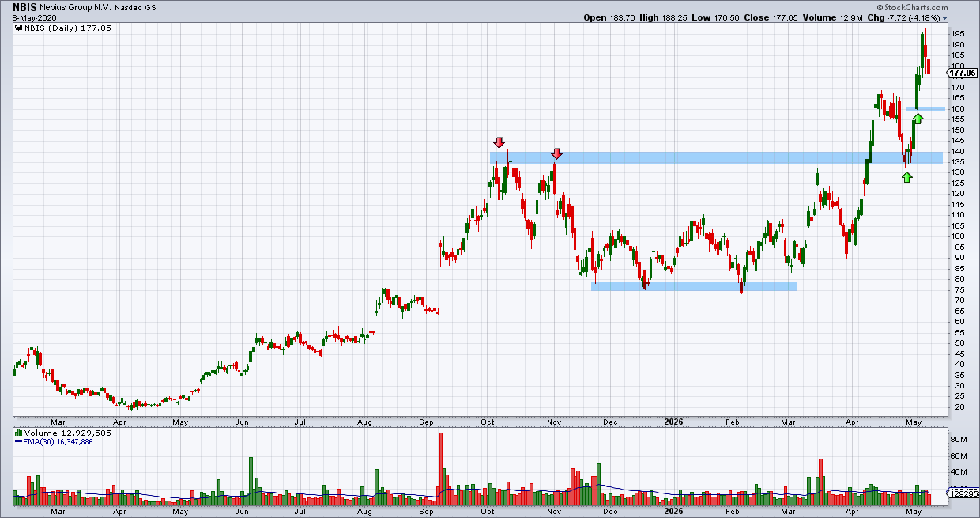This screenshot has height=518, width=980.
Task: Click the 100 price axis label
Action: pyautogui.click(x=959, y=236)
